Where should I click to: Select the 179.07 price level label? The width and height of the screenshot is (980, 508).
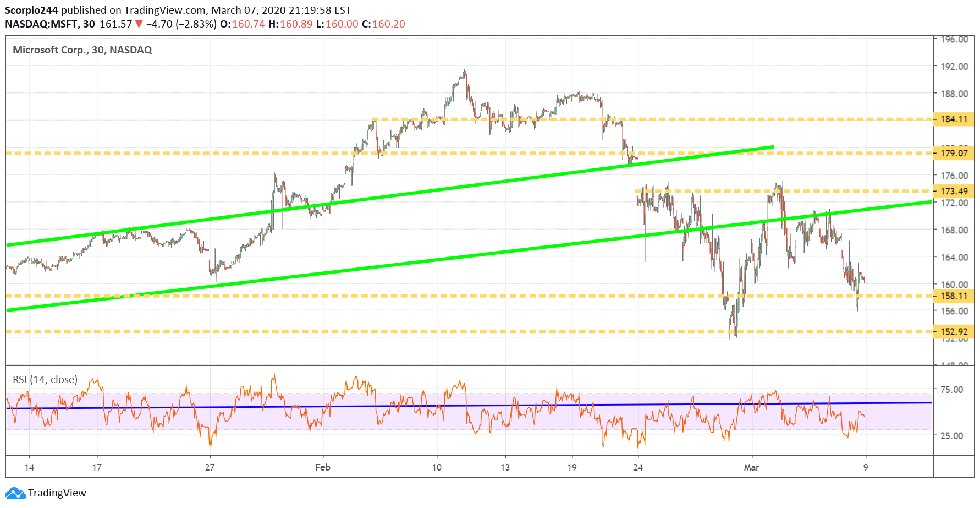tap(954, 153)
